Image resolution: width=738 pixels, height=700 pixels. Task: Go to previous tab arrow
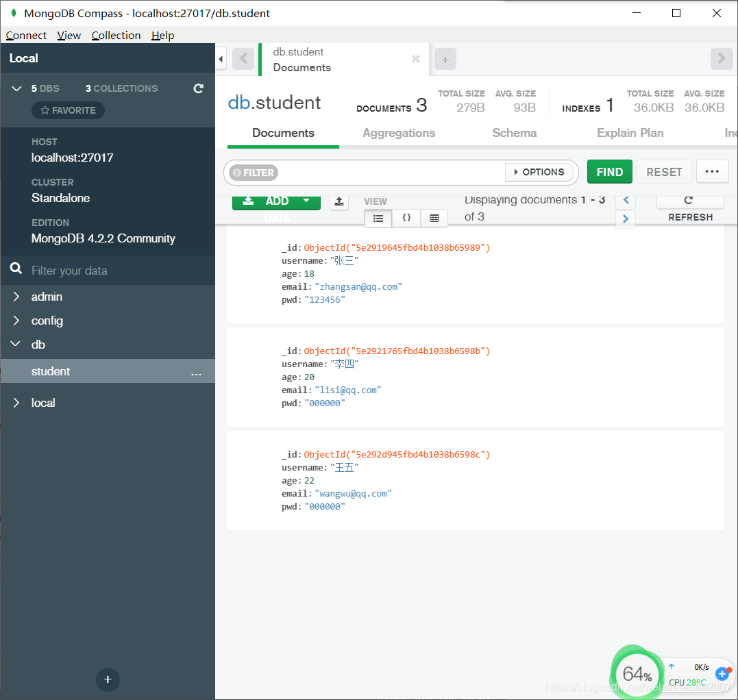tap(243, 59)
